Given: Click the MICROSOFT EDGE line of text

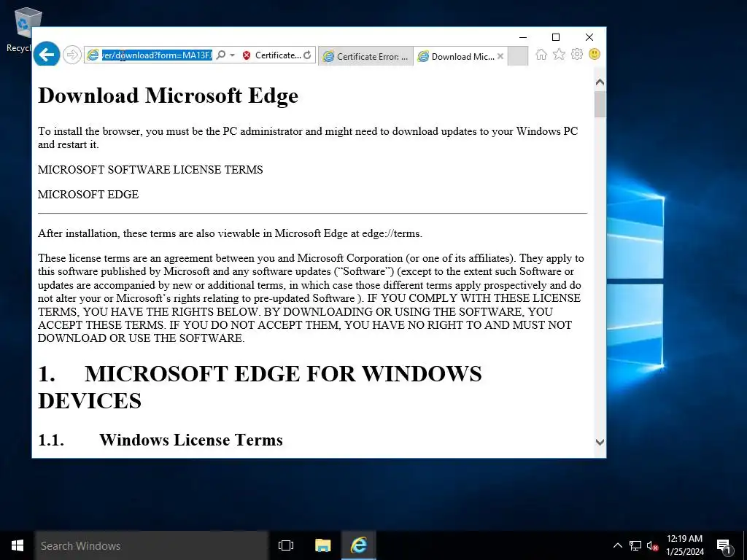Looking at the screenshot, I should tap(88, 194).
